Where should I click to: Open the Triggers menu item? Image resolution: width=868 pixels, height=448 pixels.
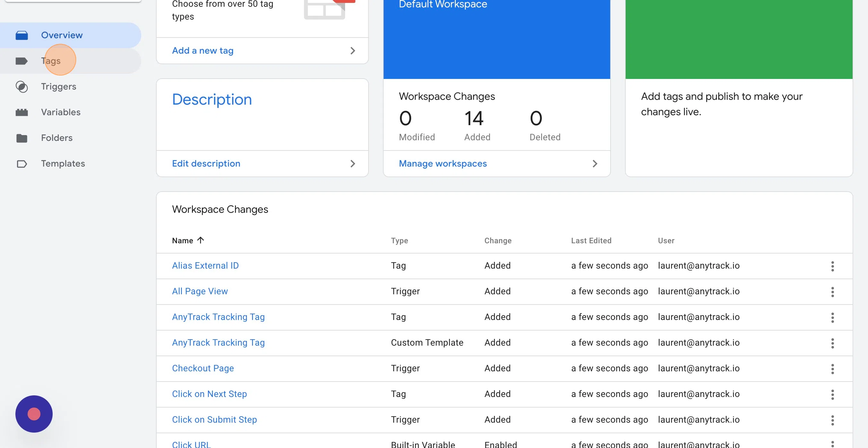click(59, 87)
